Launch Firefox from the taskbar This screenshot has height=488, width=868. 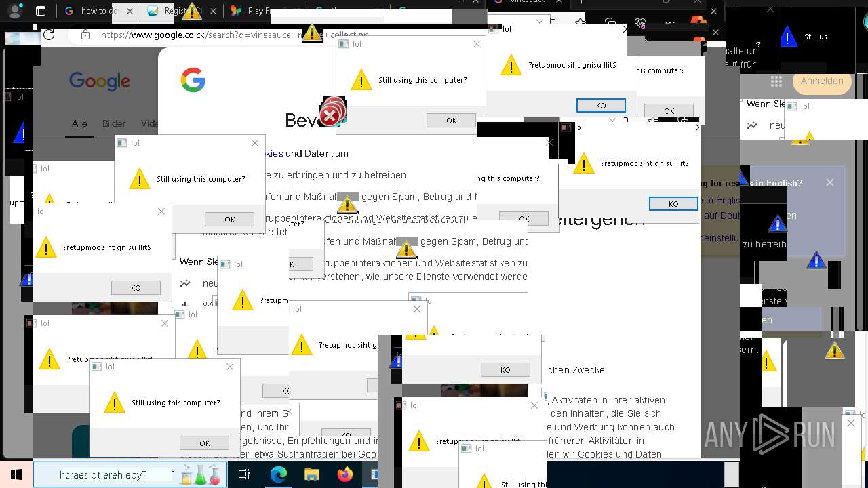[x=344, y=475]
